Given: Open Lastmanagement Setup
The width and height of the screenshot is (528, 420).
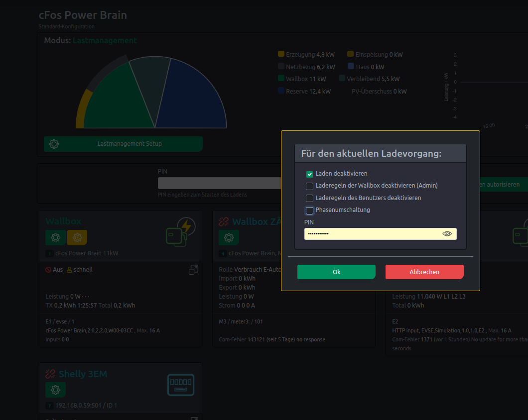Looking at the screenshot, I should 123,144.
